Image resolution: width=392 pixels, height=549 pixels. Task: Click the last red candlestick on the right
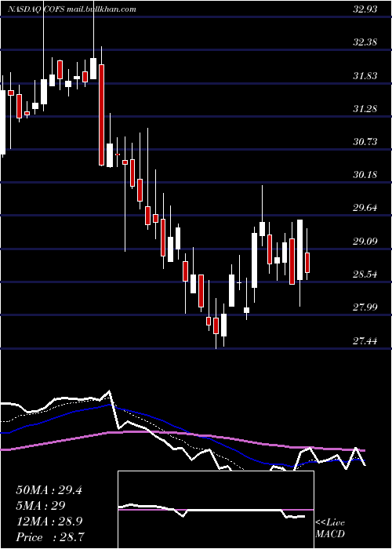coord(307,263)
